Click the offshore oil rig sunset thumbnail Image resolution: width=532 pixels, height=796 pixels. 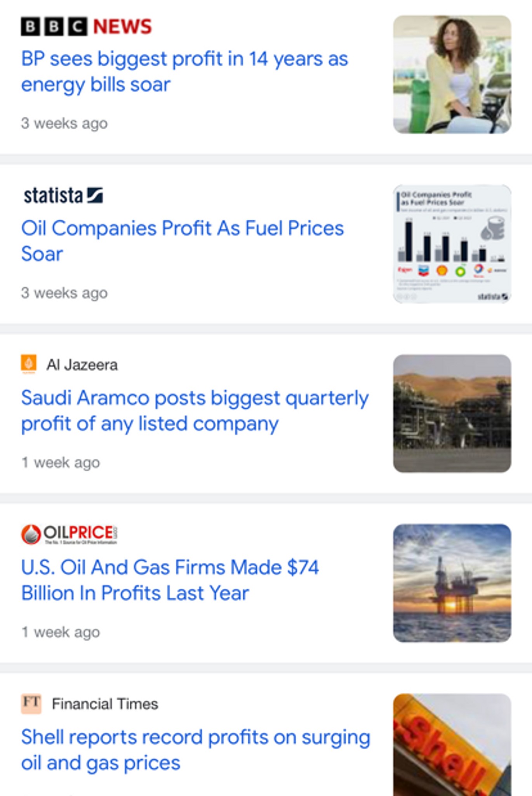[x=452, y=583]
